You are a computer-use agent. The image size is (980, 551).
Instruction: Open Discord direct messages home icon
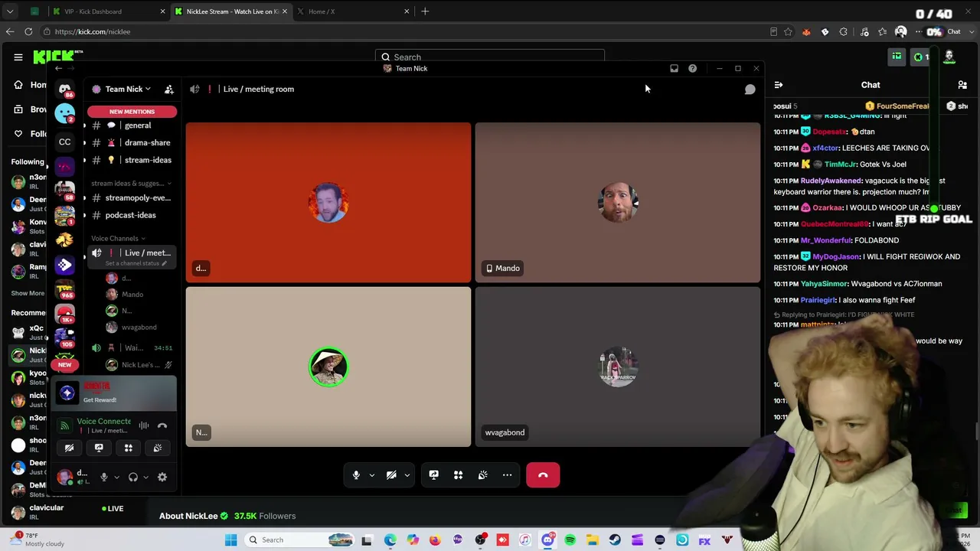tap(65, 90)
